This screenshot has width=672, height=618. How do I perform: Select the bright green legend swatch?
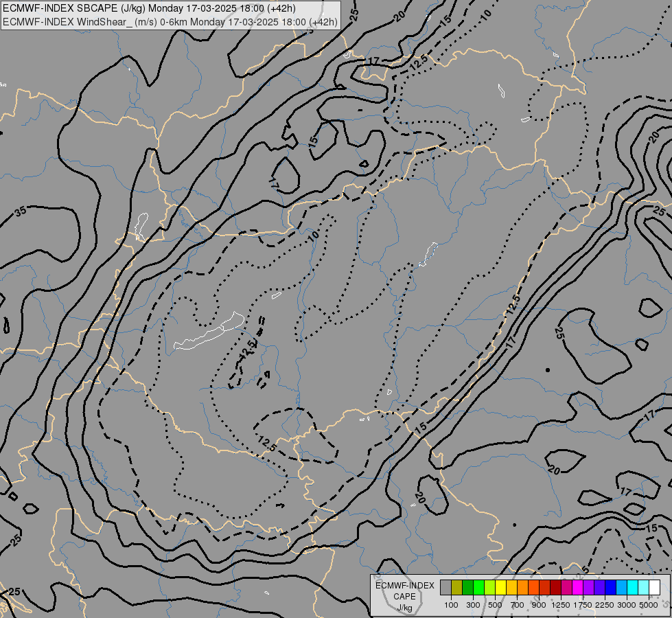(478, 588)
